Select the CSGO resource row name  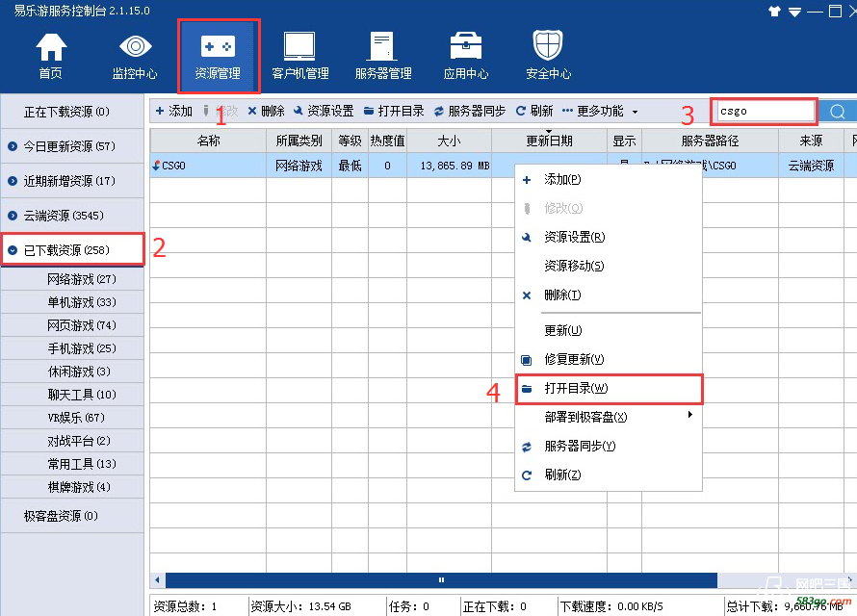173,166
